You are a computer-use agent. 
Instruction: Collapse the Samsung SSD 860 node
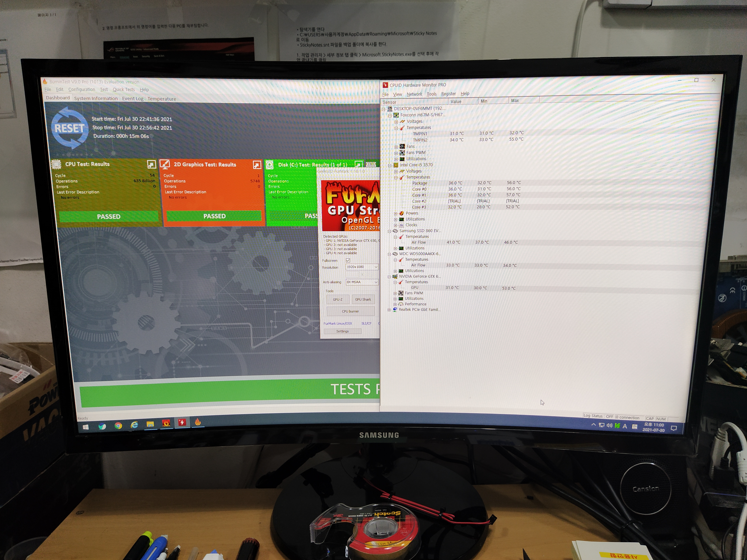click(x=389, y=231)
